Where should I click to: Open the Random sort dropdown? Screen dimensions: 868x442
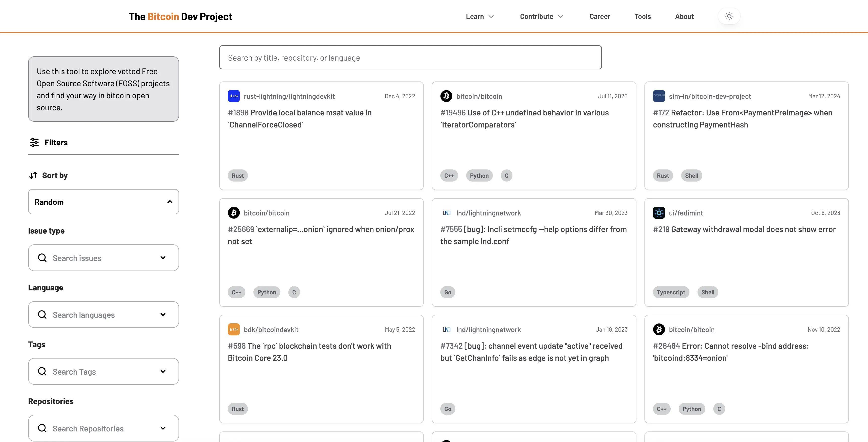coord(103,201)
